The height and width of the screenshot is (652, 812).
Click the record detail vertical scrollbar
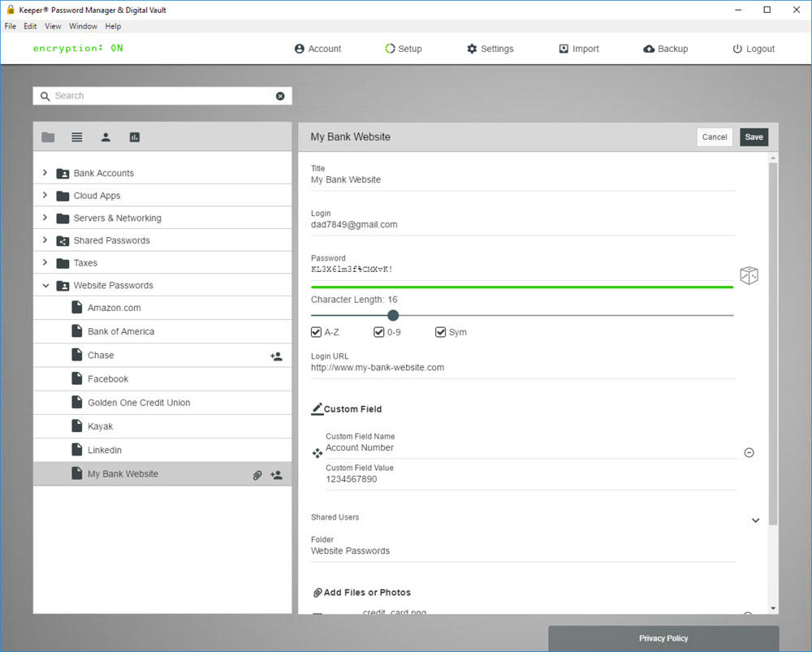coord(773,344)
